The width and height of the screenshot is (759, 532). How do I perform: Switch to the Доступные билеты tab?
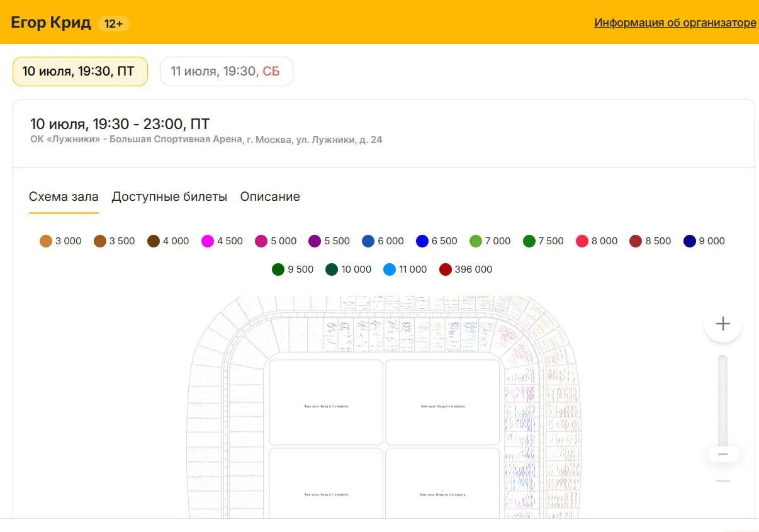[169, 196]
